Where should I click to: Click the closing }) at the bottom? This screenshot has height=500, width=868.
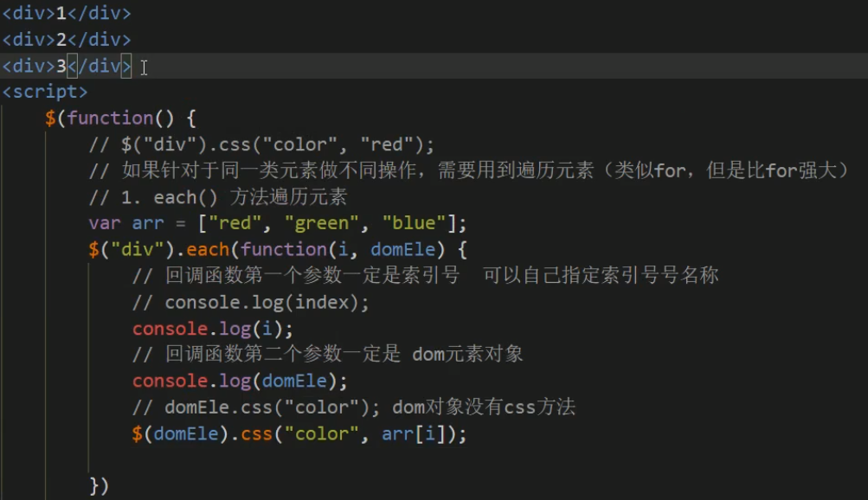click(x=99, y=486)
